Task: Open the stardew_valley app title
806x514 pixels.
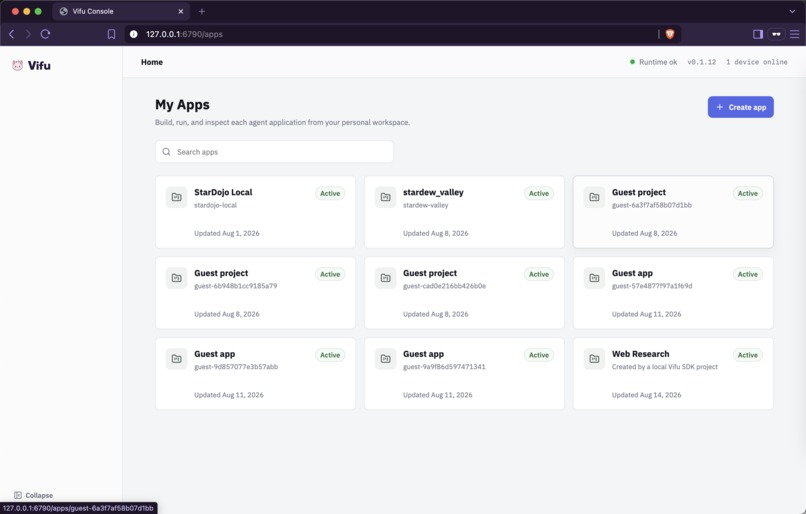Action: pyautogui.click(x=433, y=192)
